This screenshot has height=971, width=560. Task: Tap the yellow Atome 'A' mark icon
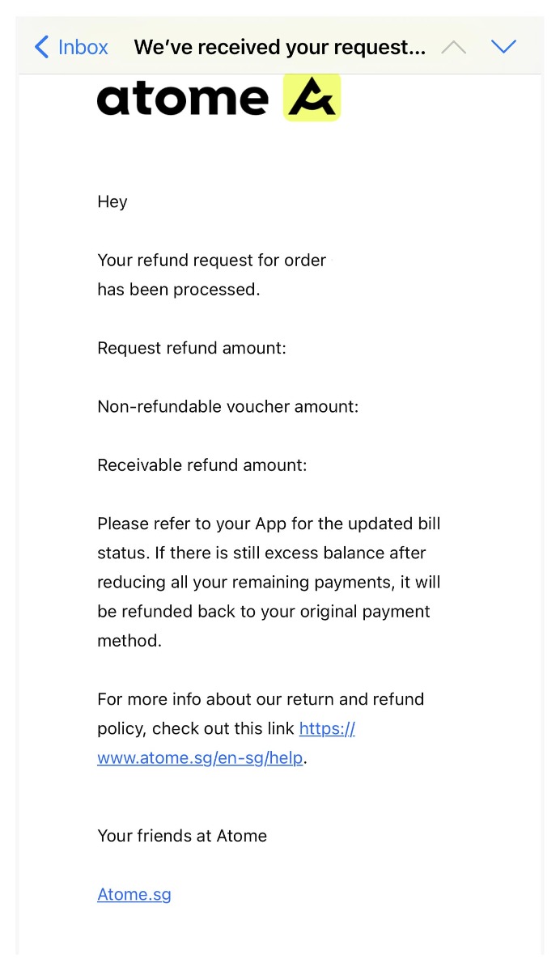point(312,97)
